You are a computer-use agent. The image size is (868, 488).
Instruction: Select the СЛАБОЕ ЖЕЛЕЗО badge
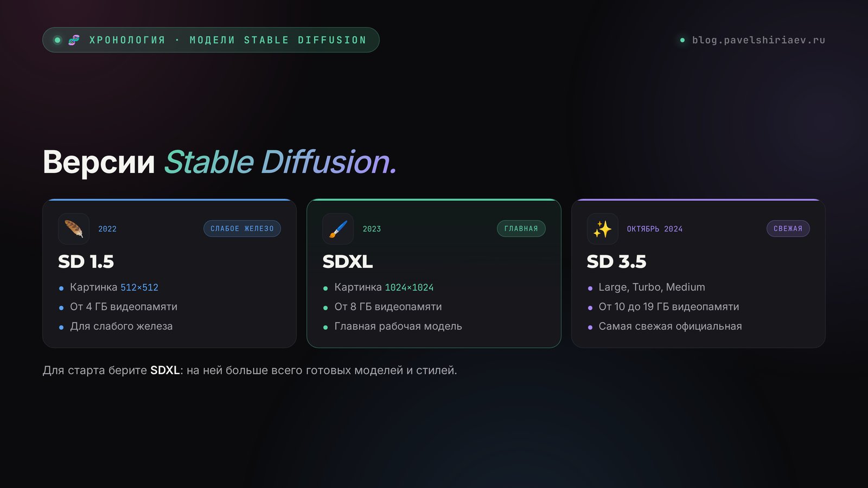click(x=242, y=229)
